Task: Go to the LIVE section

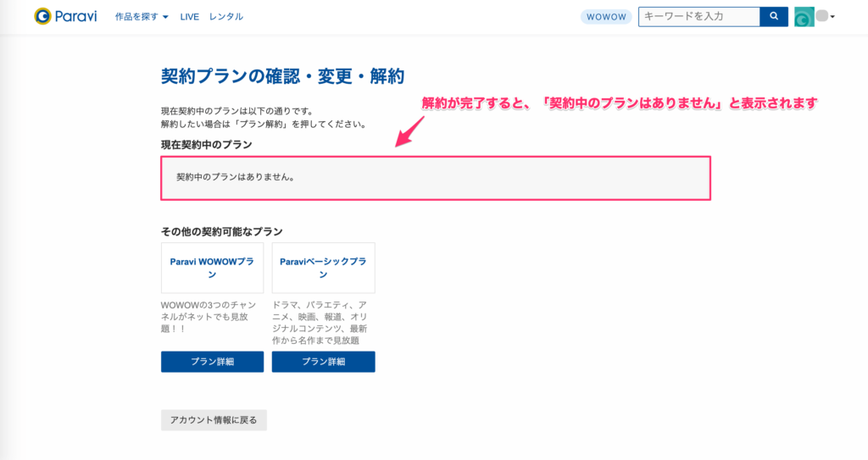Action: [x=189, y=17]
